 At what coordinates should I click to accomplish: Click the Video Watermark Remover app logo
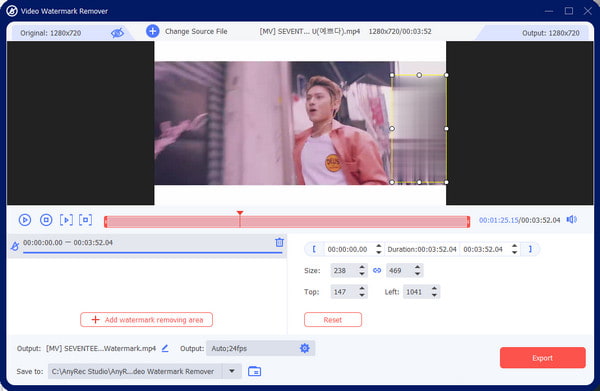pos(12,11)
